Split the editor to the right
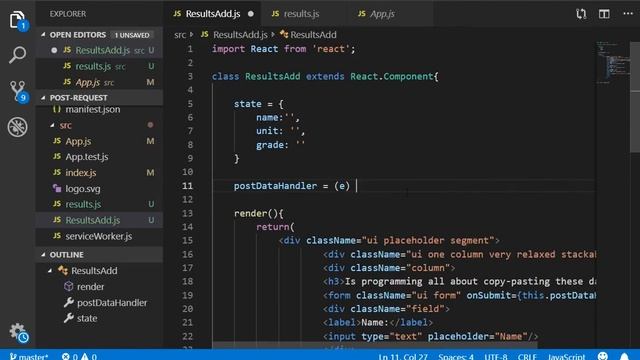640x360 pixels. pyautogui.click(x=604, y=14)
